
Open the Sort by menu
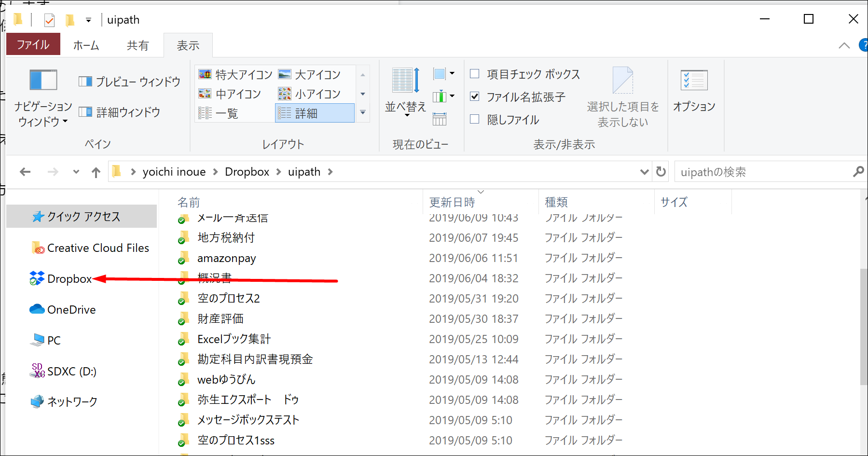coord(405,93)
